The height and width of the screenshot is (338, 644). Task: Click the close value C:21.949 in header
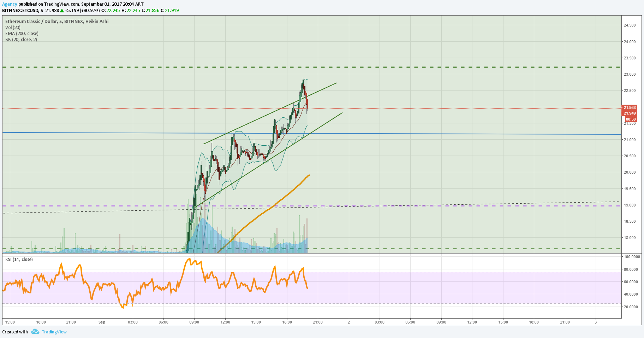tap(170, 11)
